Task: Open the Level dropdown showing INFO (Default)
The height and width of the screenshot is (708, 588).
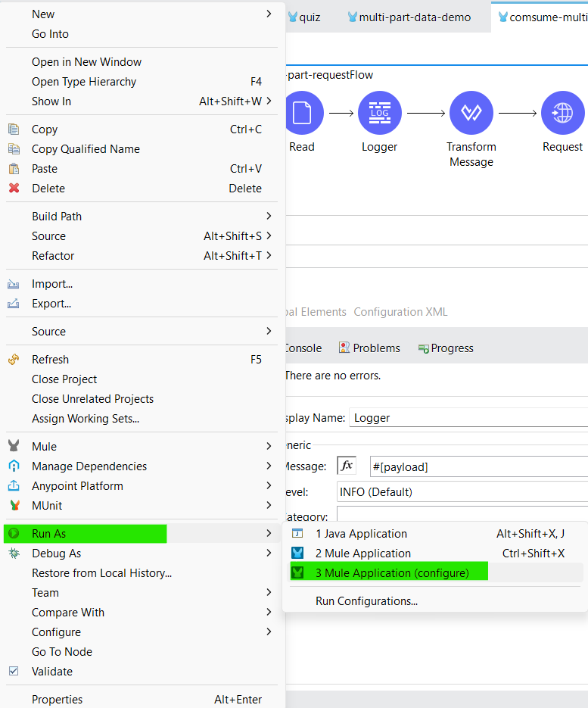Action: click(462, 491)
